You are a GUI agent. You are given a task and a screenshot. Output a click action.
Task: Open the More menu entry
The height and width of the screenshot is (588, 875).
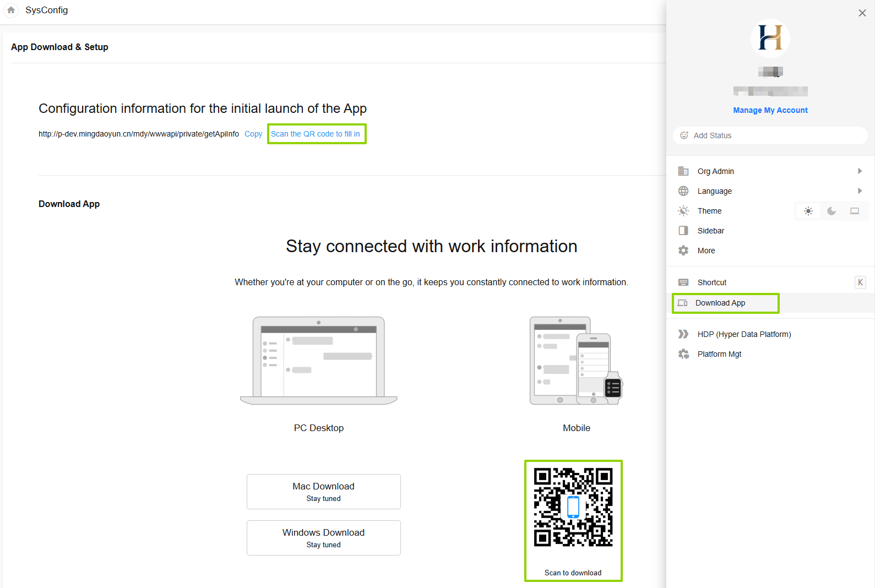coord(770,251)
